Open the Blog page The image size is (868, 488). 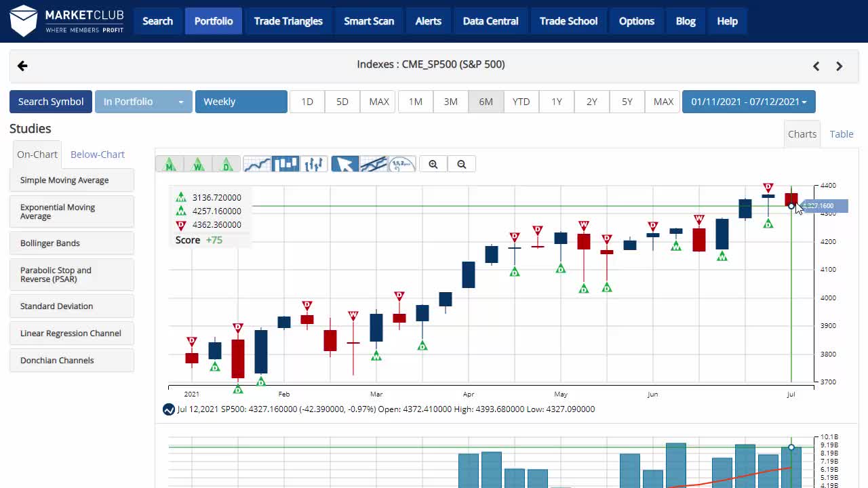point(686,21)
